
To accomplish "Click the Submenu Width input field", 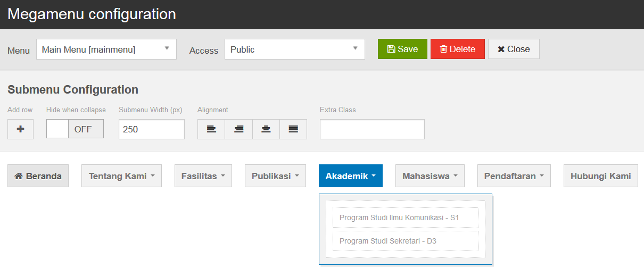I will click(x=151, y=129).
